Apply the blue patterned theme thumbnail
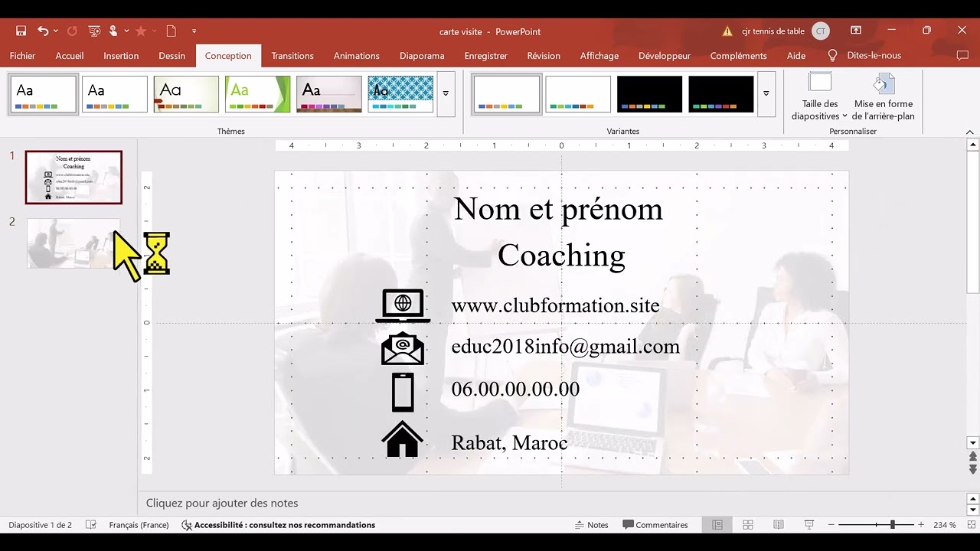 coord(400,94)
